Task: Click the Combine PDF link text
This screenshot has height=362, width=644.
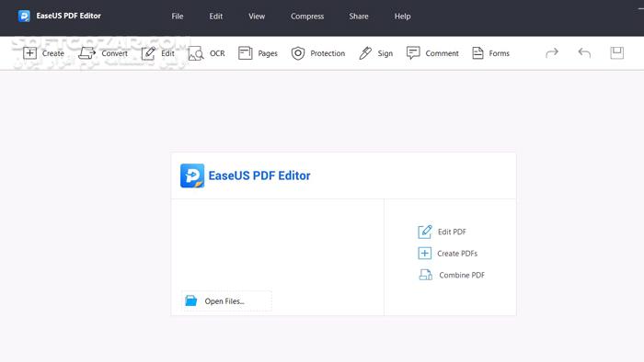Action: 462,275
